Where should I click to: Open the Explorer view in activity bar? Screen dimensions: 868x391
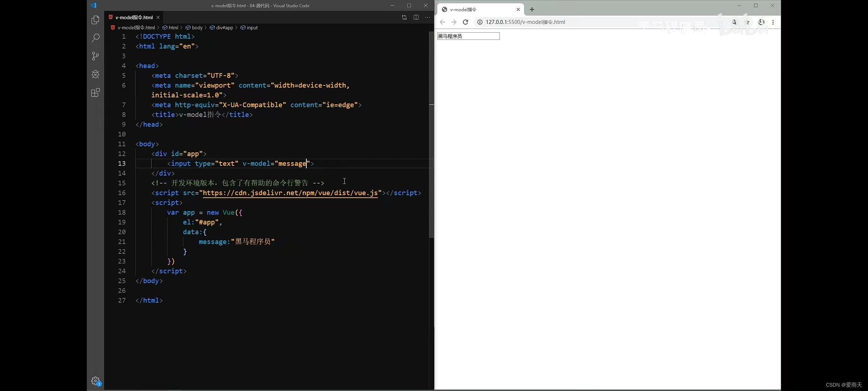point(95,20)
